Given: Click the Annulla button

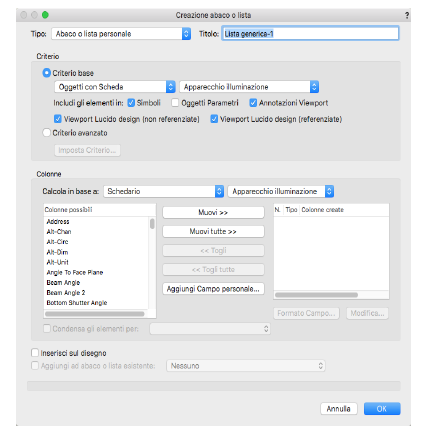Looking at the screenshot, I should coord(339,409).
